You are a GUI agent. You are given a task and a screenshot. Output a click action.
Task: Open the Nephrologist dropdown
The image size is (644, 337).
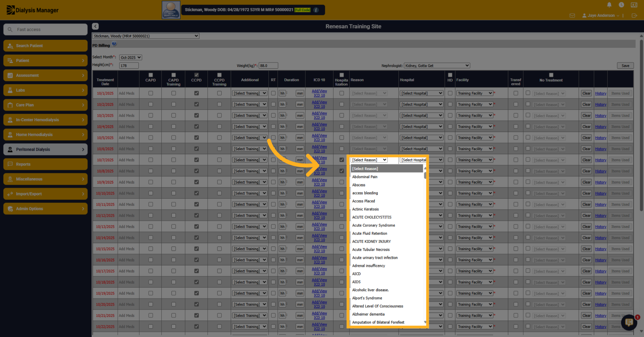coord(437,65)
